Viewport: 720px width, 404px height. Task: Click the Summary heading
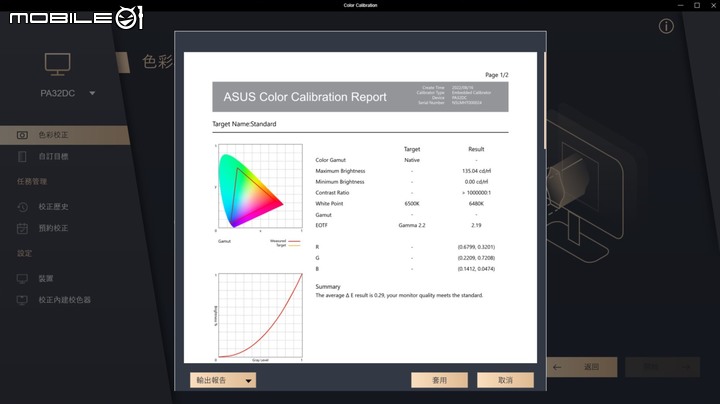click(x=328, y=286)
